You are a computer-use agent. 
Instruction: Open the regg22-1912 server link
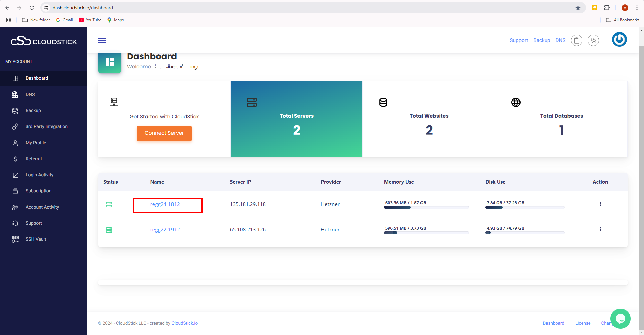tap(165, 230)
